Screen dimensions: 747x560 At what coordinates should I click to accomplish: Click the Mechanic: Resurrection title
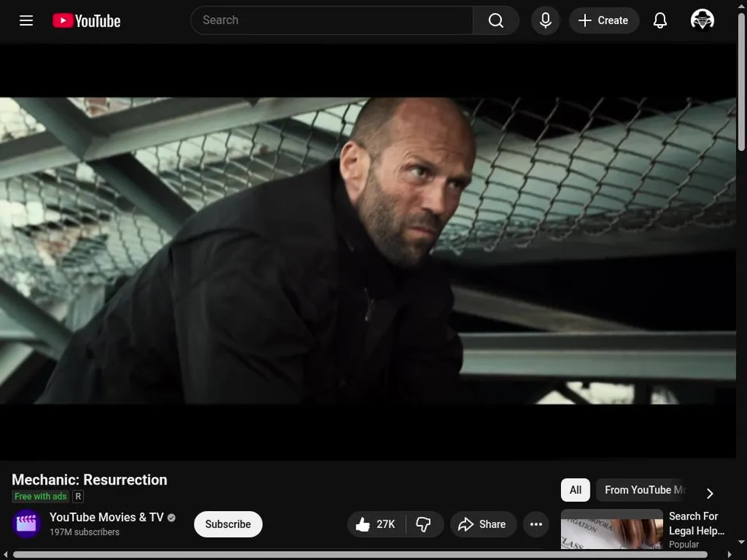click(x=89, y=480)
